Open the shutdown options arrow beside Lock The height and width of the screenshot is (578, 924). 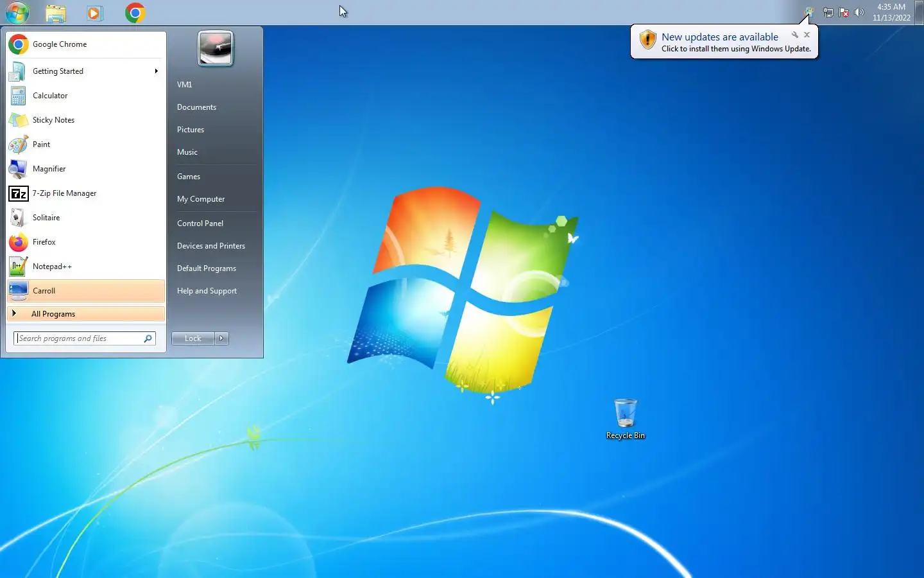tap(221, 338)
